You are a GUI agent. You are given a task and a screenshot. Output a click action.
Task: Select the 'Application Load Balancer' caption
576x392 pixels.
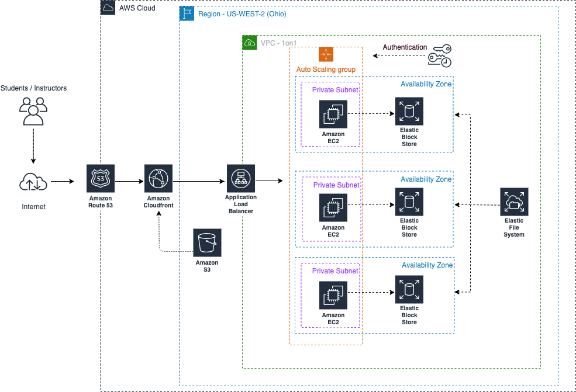(x=240, y=204)
